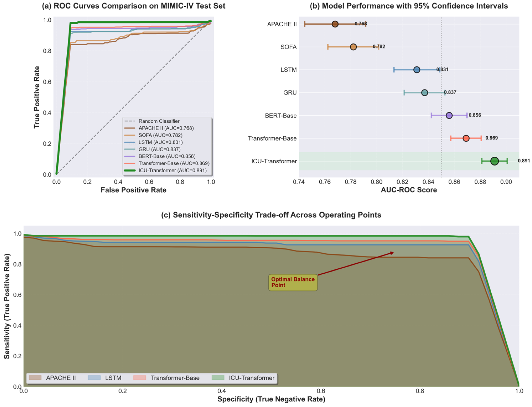Click the 0.891 value label
532x407 pixels.
pos(524,161)
